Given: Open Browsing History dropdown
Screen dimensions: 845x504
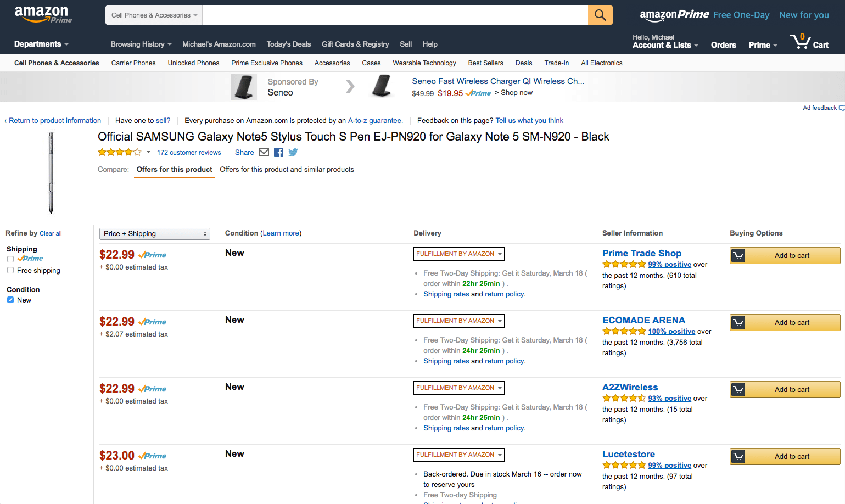Looking at the screenshot, I should 141,44.
